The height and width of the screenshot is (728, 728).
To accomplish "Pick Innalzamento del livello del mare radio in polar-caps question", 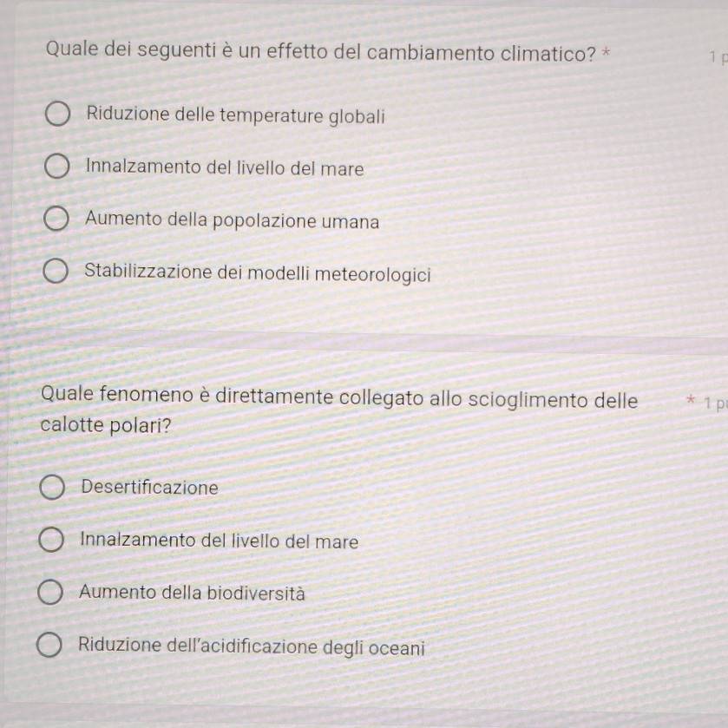I will (51, 541).
